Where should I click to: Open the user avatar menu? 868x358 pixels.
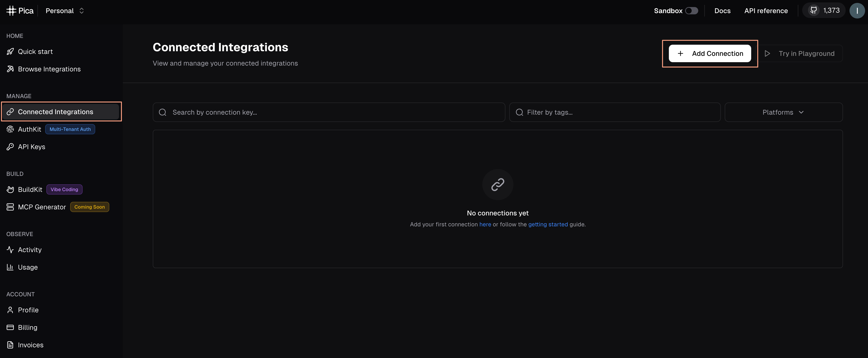coord(857,11)
